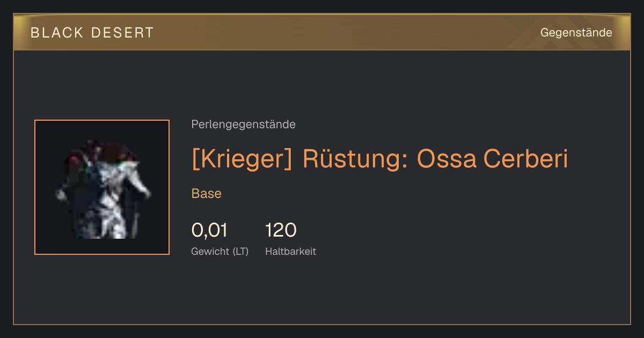Click the words Ossa Cerberi in title
Viewport: 644px width, 338px height.
pyautogui.click(x=492, y=159)
